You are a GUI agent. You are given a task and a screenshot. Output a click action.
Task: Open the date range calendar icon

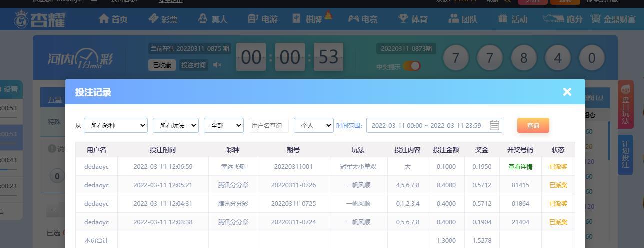pos(494,125)
